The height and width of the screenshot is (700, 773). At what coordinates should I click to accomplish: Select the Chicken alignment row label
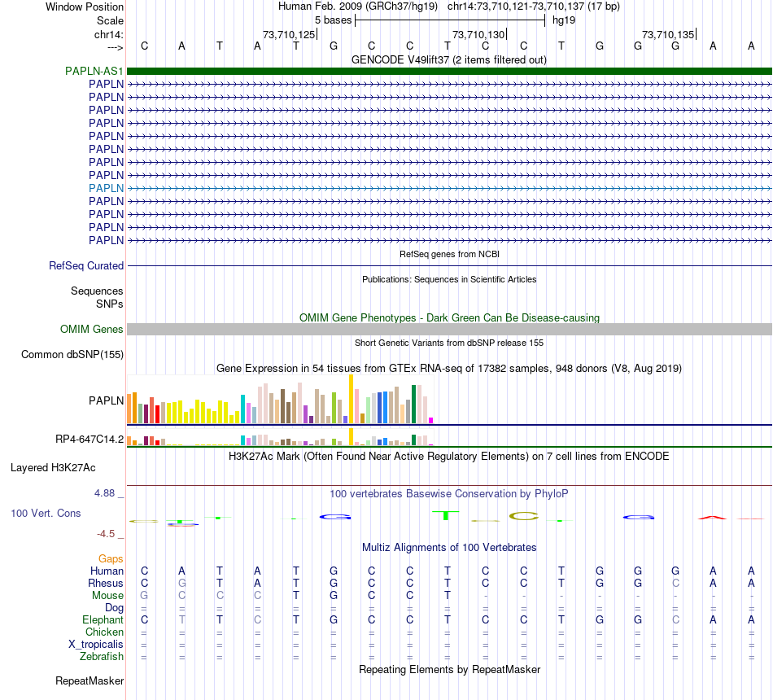104,632
